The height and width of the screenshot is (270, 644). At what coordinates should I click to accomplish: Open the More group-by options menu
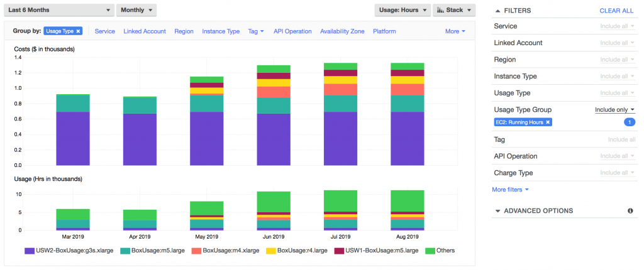coord(455,31)
